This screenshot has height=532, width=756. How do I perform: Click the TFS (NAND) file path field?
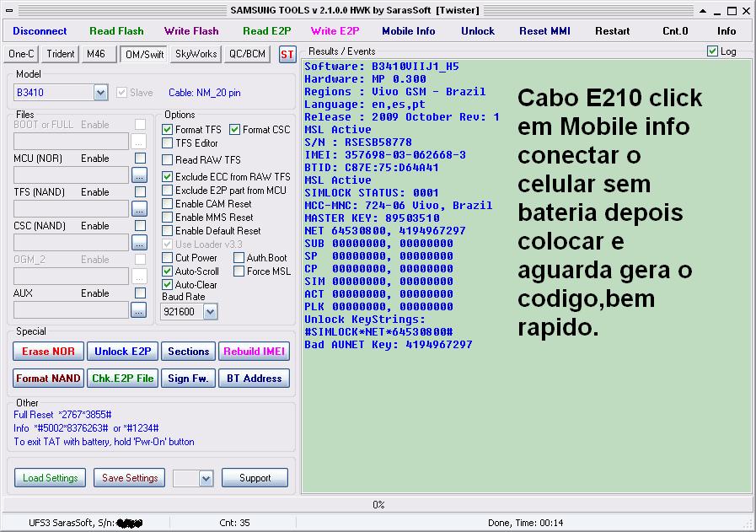coord(72,209)
